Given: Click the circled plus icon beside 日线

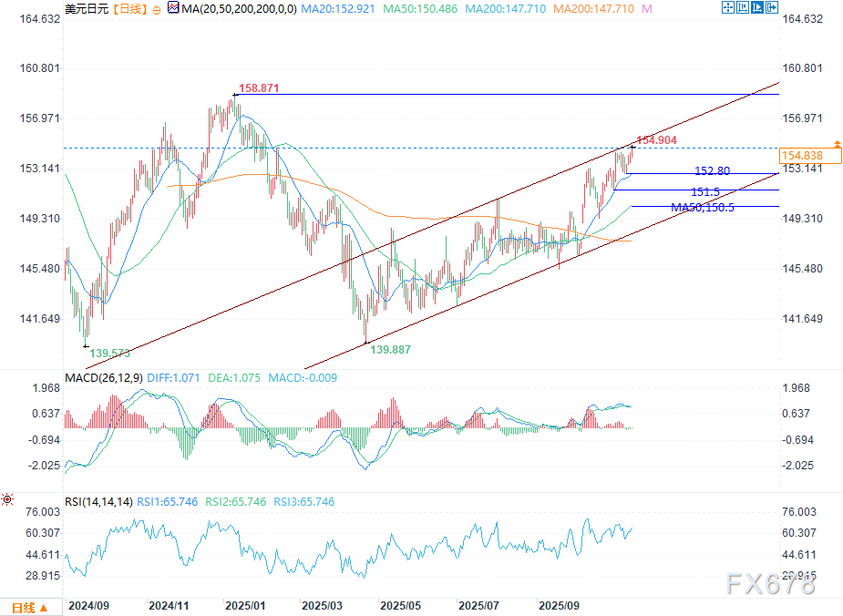Looking at the screenshot, I should 155,8.
